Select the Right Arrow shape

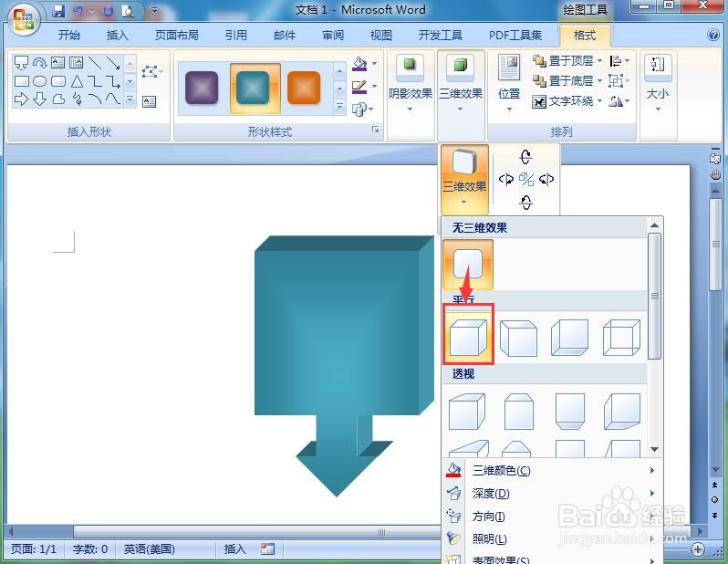pos(21,99)
